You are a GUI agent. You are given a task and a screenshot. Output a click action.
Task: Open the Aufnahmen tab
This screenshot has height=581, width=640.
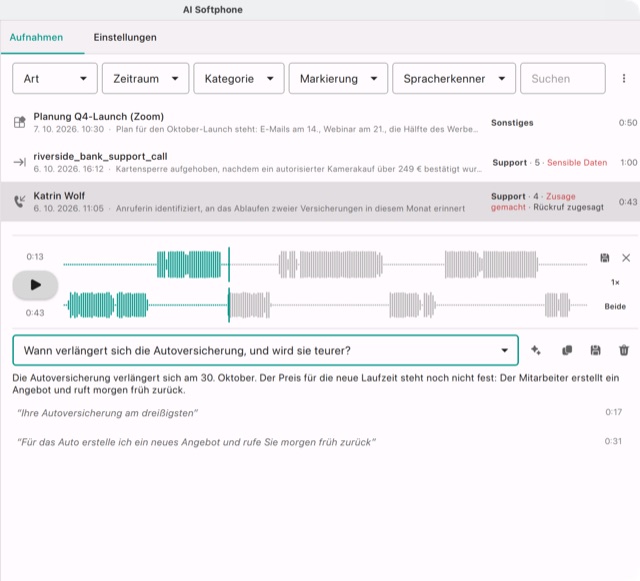tap(36, 37)
